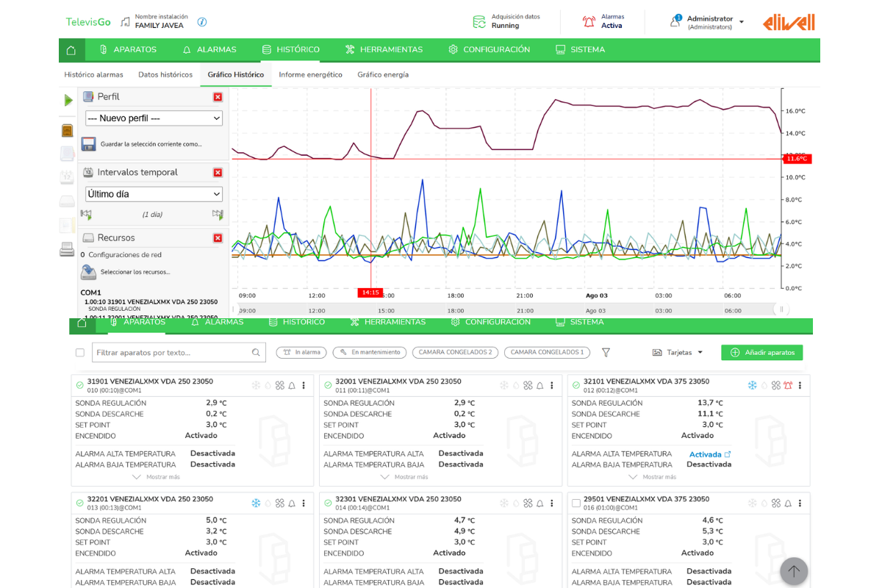Expand Mostrar más on card 31901

[x=156, y=477]
